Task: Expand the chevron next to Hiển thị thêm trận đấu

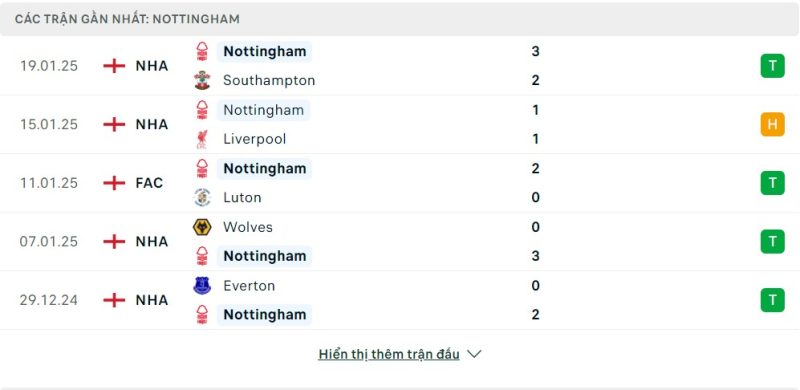Action: [x=474, y=354]
